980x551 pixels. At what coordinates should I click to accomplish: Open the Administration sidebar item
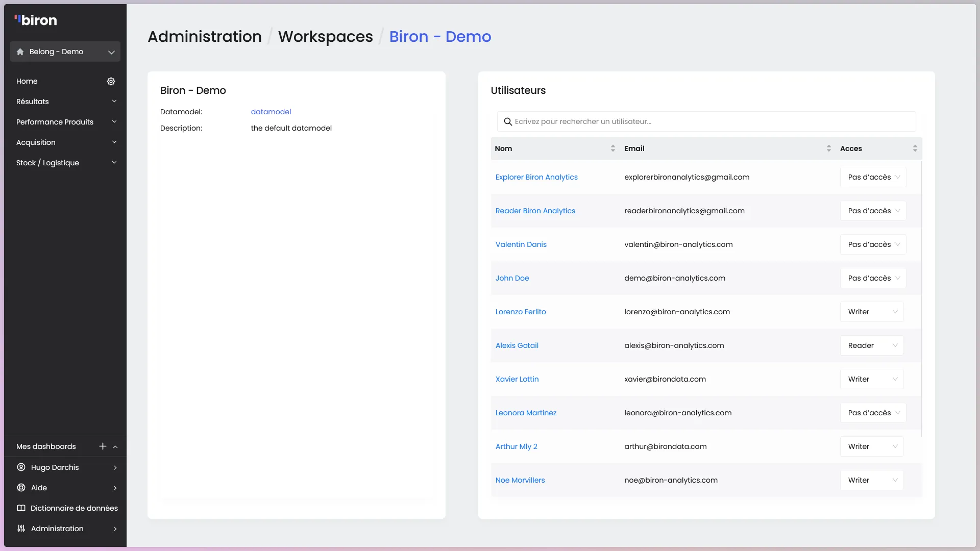66,528
